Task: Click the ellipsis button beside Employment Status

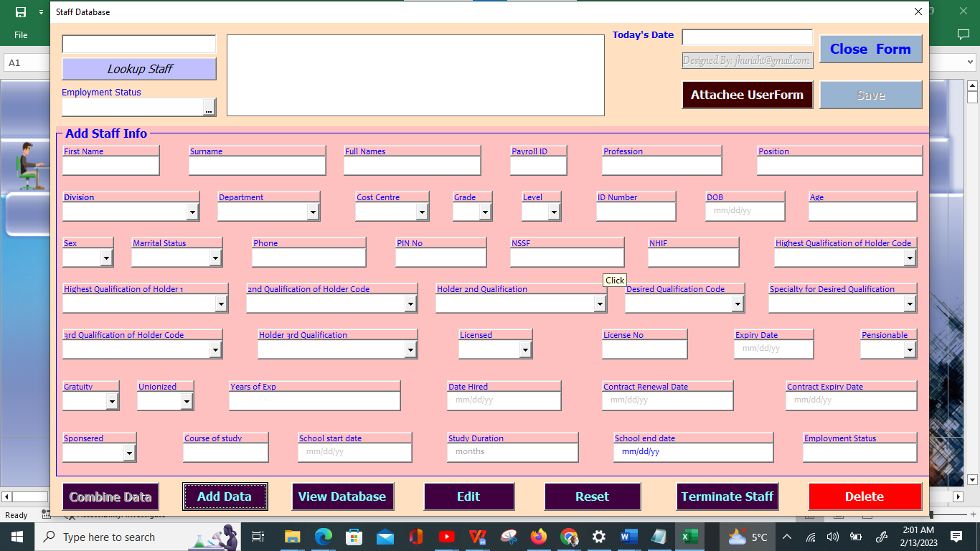Action: pyautogui.click(x=209, y=108)
